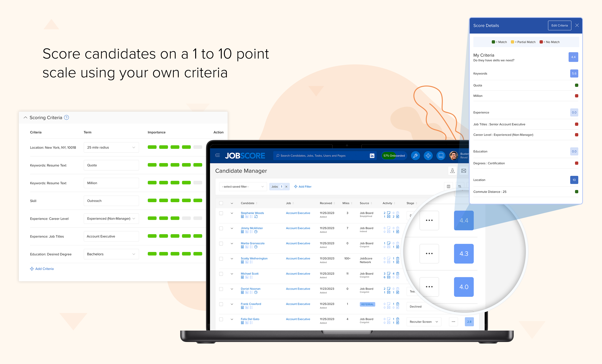
Task: Click the Edit Criteria button in Score Details
Action: pyautogui.click(x=559, y=25)
